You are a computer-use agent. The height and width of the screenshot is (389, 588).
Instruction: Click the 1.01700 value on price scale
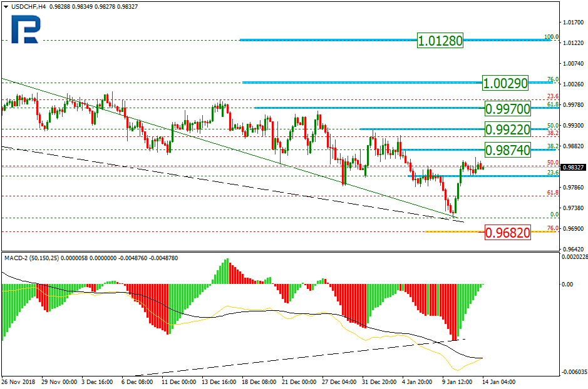tap(572, 23)
